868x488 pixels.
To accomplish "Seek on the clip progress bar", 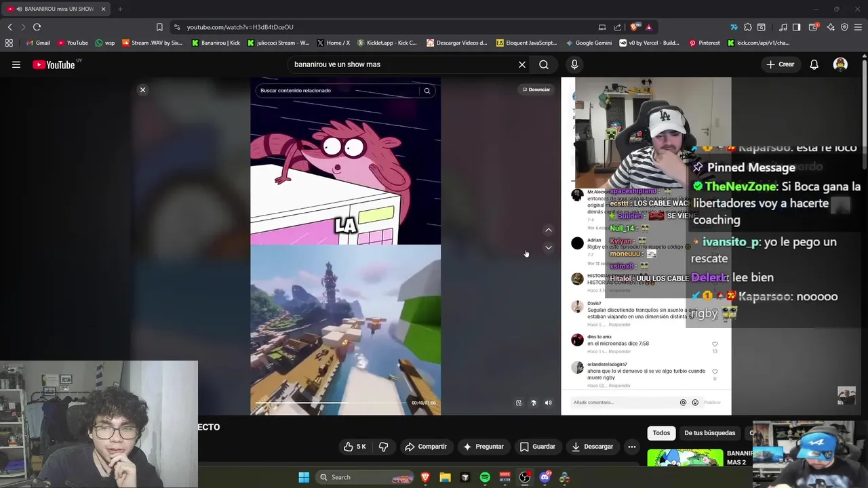I will pyautogui.click(x=332, y=403).
